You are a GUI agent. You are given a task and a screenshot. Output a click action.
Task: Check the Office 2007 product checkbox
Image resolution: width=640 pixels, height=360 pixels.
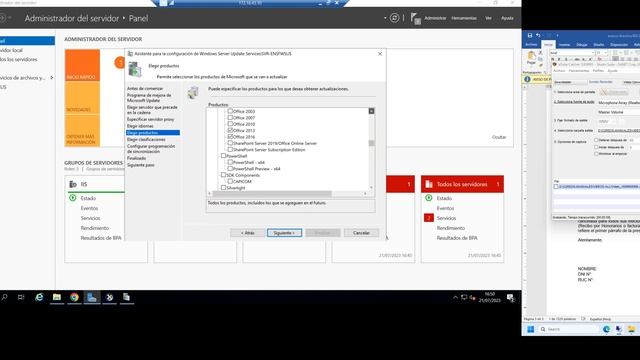230,118
